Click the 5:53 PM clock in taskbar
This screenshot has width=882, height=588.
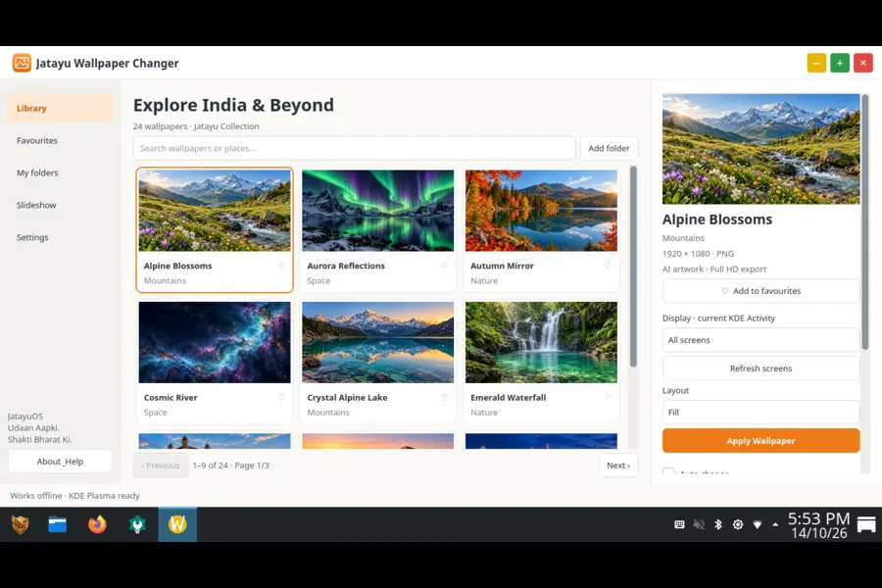(x=818, y=518)
